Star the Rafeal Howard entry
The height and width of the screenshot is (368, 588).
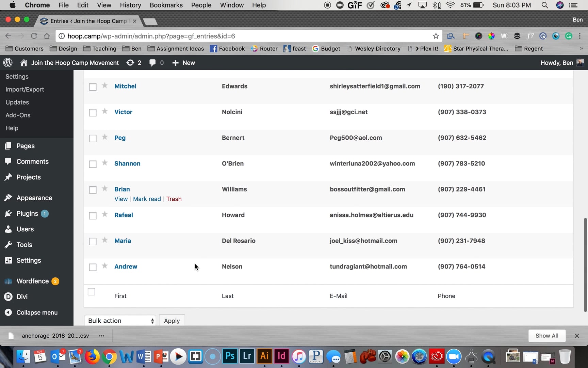coord(105,214)
